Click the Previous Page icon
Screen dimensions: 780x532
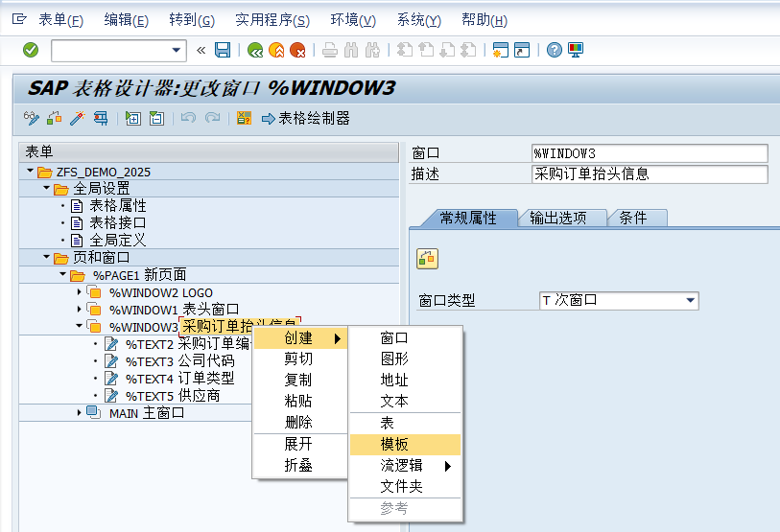(426, 50)
